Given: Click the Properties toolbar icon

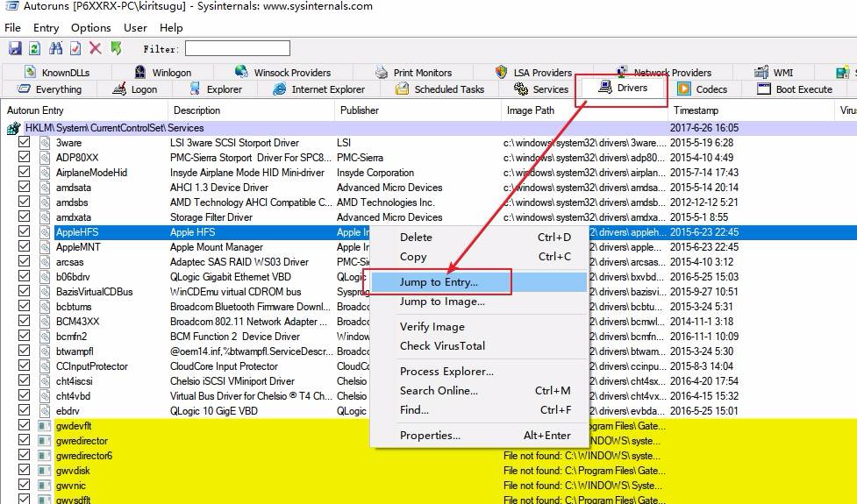Looking at the screenshot, I should click(75, 48).
